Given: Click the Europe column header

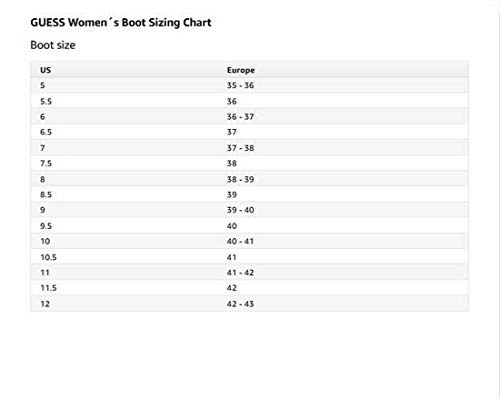Looking at the screenshot, I should (x=241, y=70).
